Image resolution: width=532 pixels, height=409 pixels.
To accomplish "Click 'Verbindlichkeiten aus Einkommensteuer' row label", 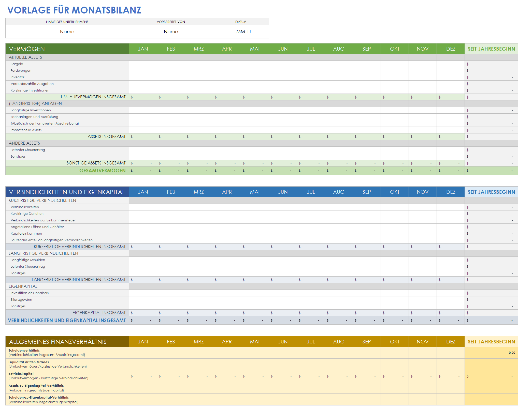I will click(43, 220).
